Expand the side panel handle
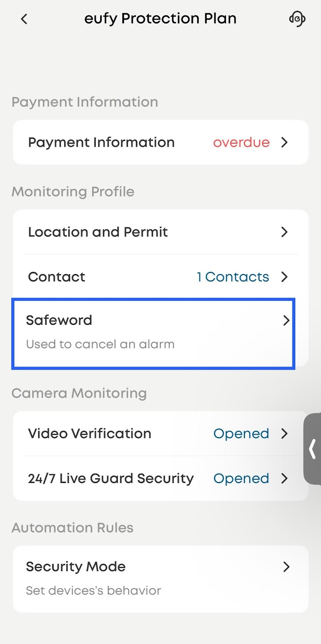 pos(312,449)
